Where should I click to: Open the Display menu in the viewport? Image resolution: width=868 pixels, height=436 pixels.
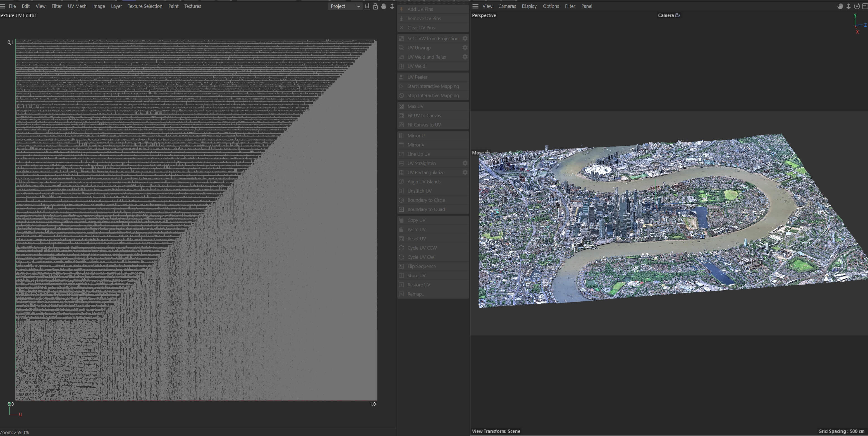[529, 6]
